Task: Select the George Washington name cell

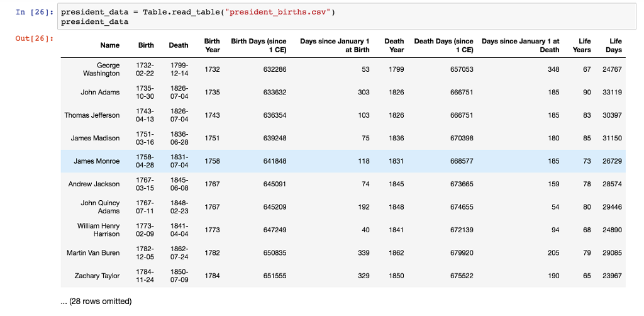Action: click(101, 69)
